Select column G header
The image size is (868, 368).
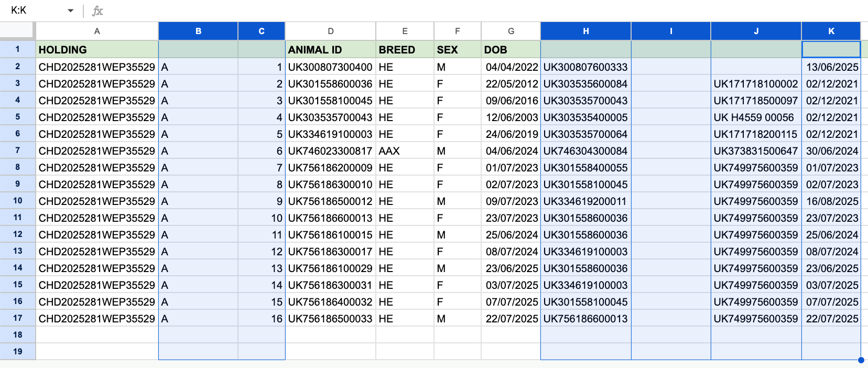click(x=511, y=31)
